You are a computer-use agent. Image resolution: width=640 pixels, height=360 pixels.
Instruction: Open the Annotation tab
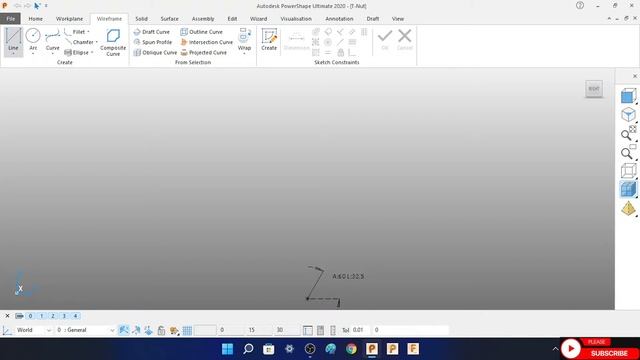339,19
